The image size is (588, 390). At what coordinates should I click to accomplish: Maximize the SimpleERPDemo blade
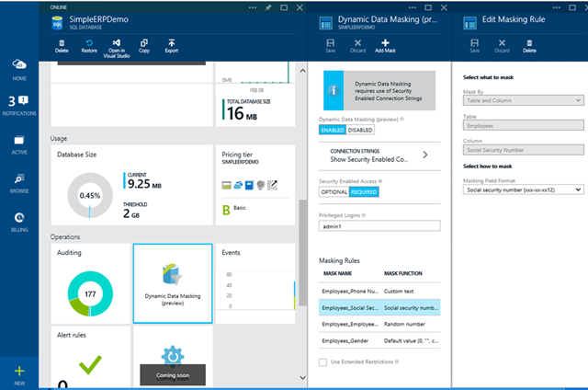[284, 7]
